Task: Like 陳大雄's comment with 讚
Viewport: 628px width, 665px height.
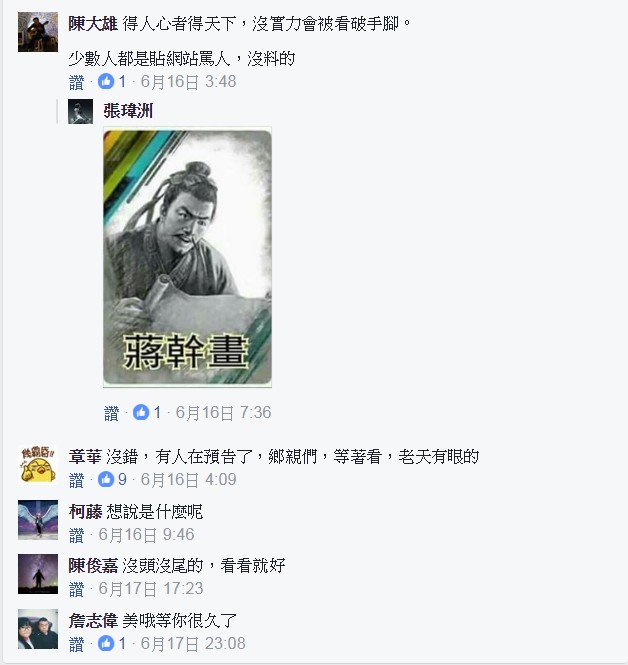Action: coord(76,82)
